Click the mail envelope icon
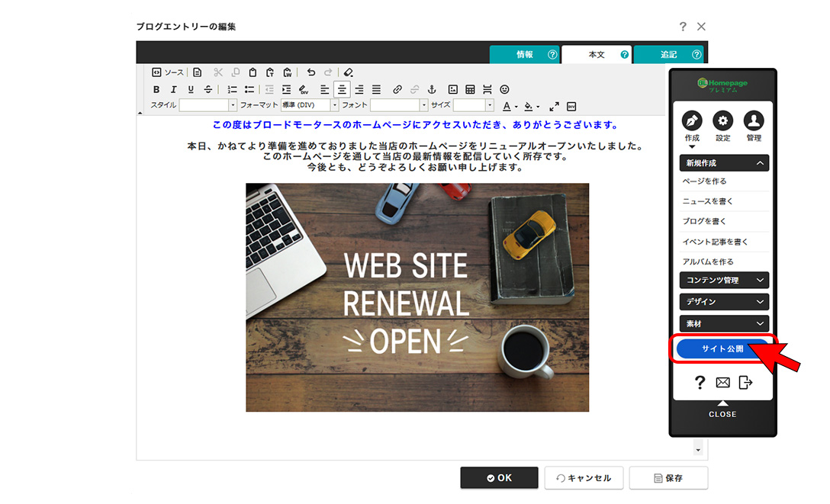 click(x=722, y=383)
